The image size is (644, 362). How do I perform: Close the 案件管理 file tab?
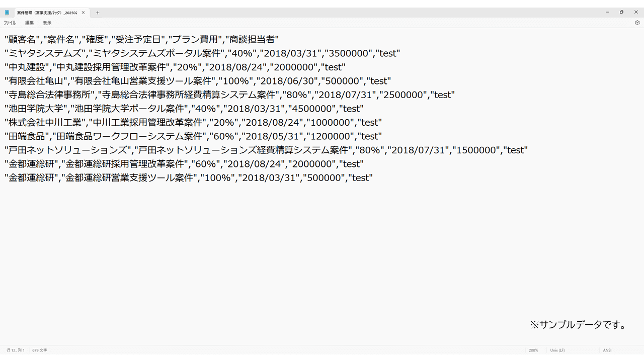click(x=84, y=13)
